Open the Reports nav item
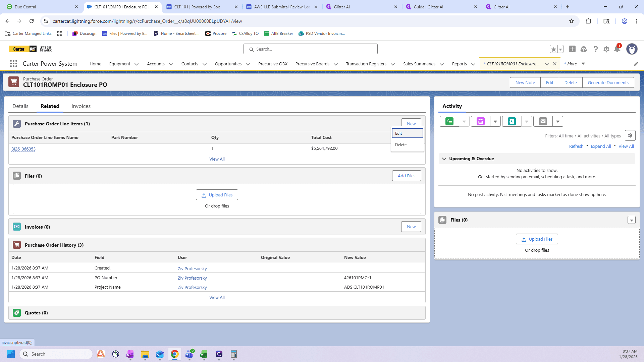The image size is (644, 362). tap(459, 64)
